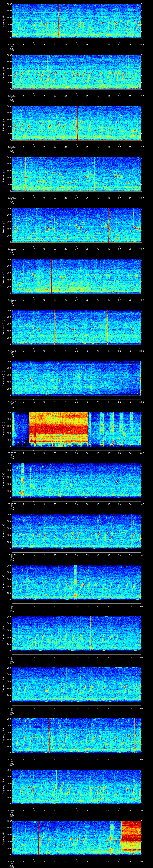
Task: Click the '2:00' end time label
Action: [141, 44]
